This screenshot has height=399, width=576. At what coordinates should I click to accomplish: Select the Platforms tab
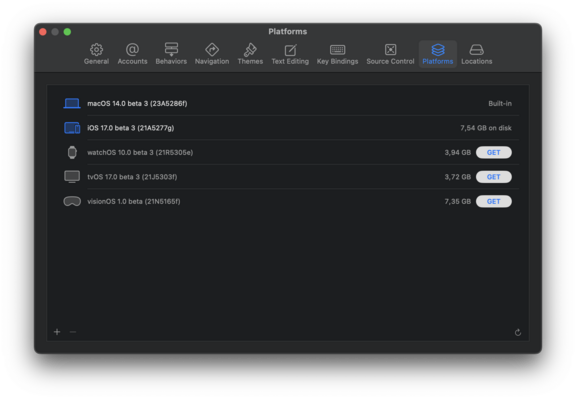point(438,54)
